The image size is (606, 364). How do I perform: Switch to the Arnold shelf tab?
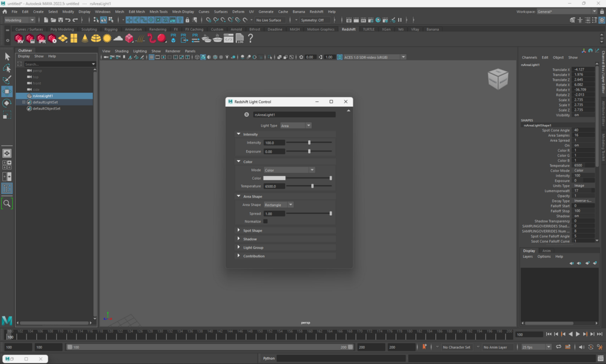point(236,30)
